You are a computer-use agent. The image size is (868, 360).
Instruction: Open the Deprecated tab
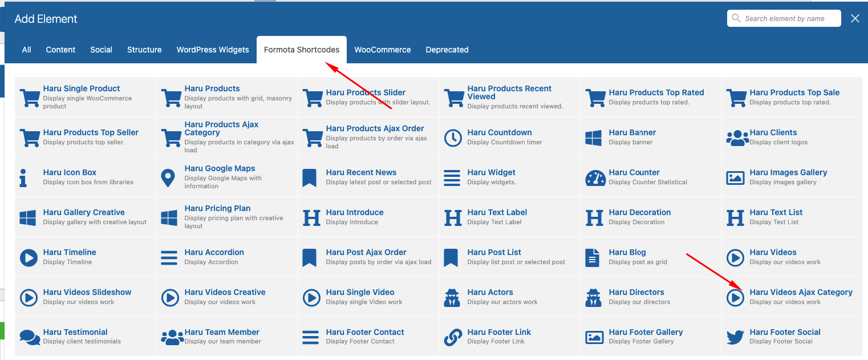[x=447, y=50]
